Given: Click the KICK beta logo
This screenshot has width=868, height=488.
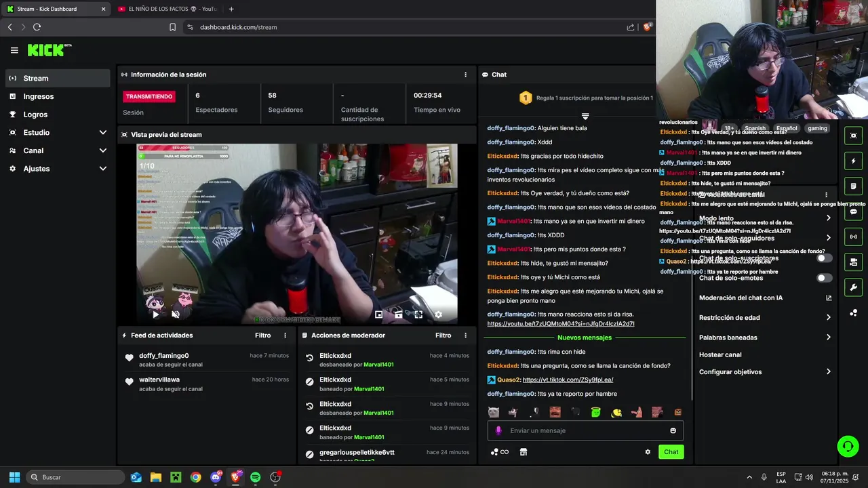Looking at the screenshot, I should pyautogui.click(x=50, y=50).
